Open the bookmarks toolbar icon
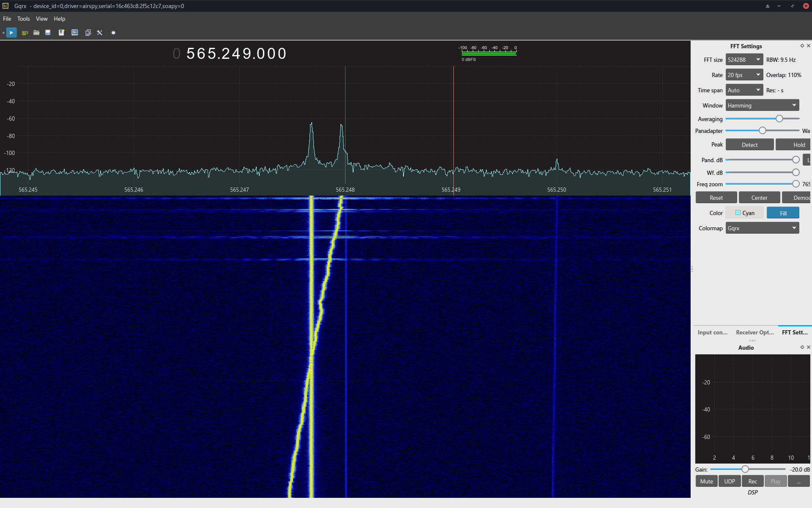The image size is (812, 508). click(61, 33)
